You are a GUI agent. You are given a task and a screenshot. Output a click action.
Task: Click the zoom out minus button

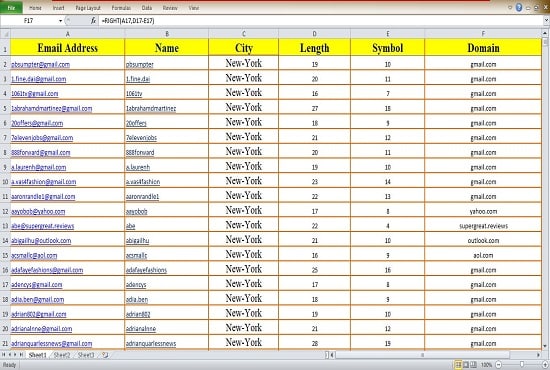[x=498, y=365]
